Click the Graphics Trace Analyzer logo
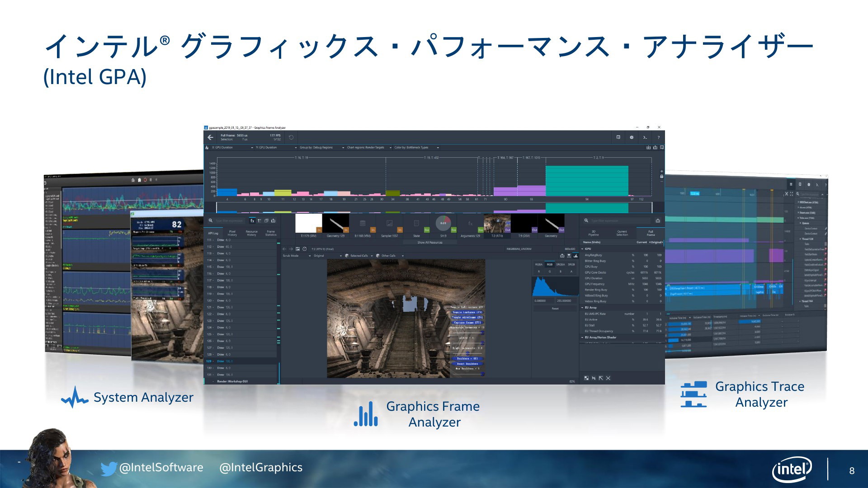Screen dimensions: 868x488 [693, 394]
